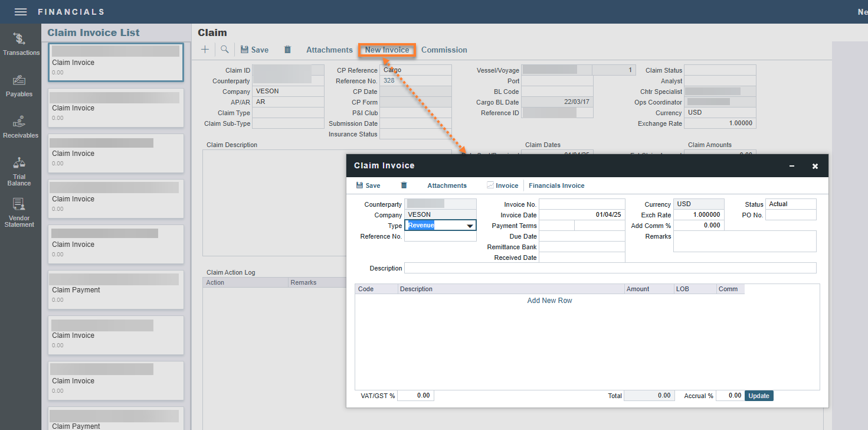868x430 pixels.
Task: Click the Reference No. field in dialog
Action: pos(440,236)
